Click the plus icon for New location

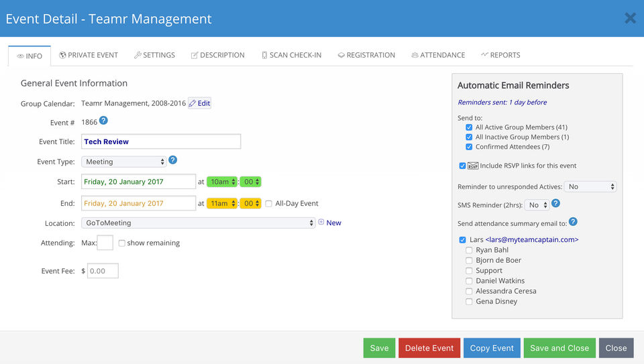tap(321, 222)
